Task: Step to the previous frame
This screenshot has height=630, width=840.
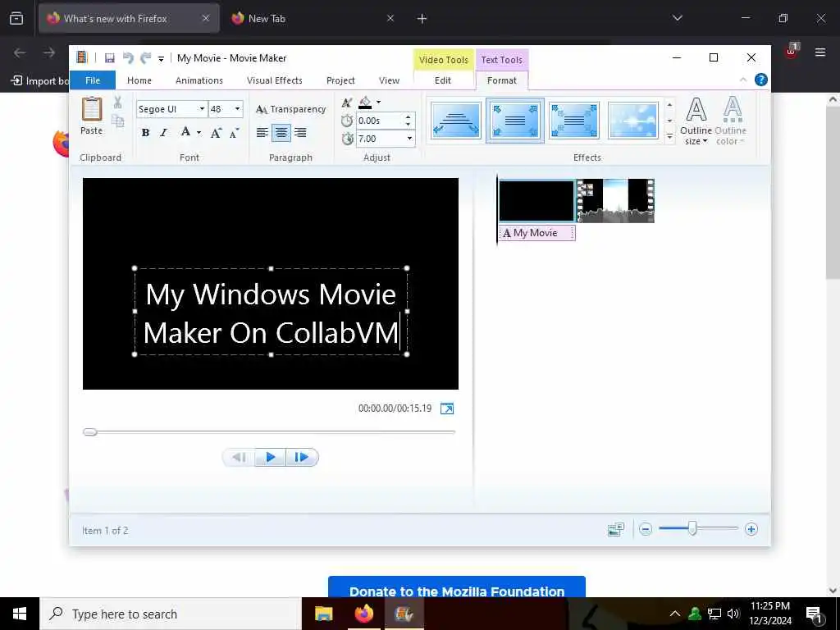Action: tap(239, 458)
